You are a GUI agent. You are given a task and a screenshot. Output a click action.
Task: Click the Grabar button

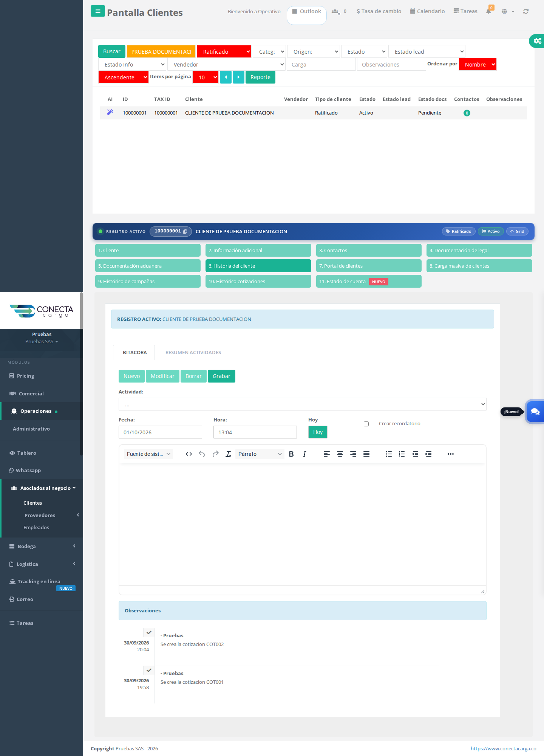221,376
